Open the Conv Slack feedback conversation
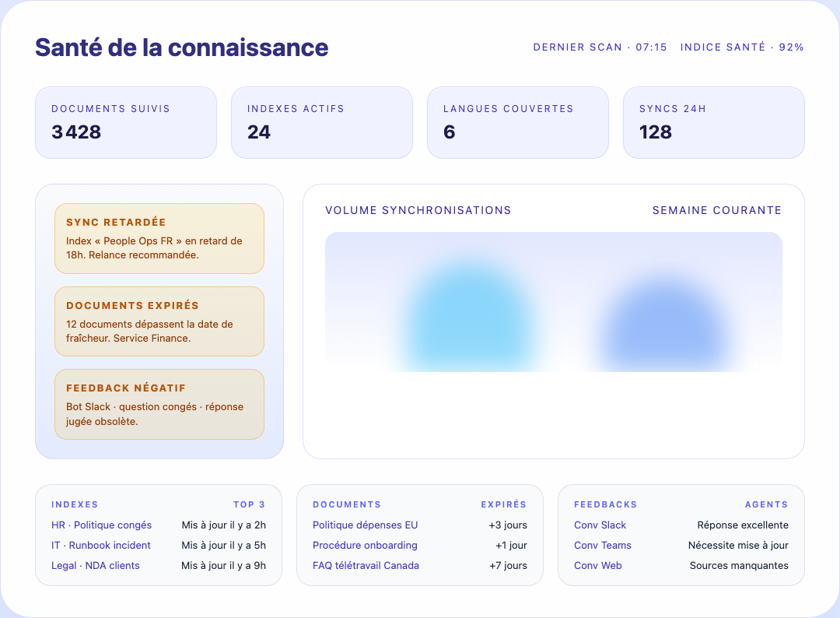Screen dimensions: 840x618 pos(600,525)
